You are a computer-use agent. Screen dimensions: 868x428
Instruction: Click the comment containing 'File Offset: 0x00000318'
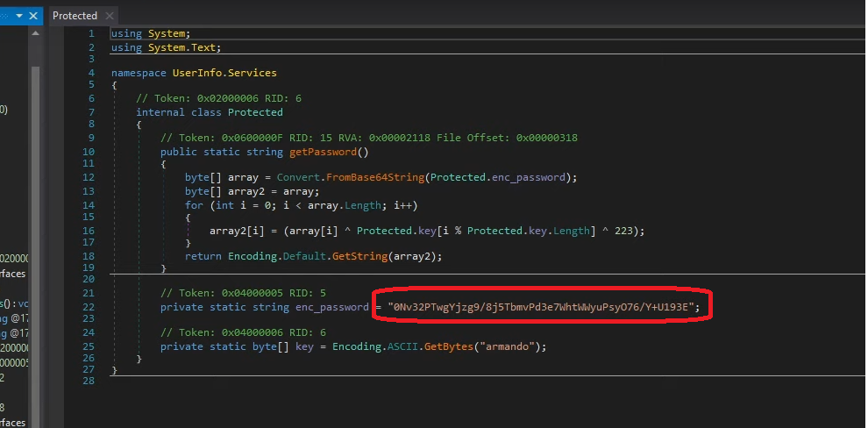[x=368, y=138]
